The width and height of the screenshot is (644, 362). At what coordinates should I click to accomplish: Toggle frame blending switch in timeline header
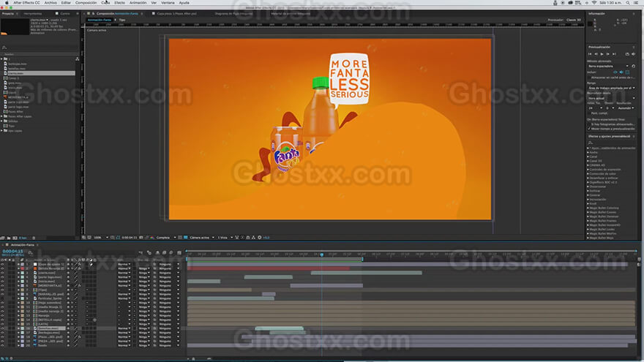(x=164, y=252)
